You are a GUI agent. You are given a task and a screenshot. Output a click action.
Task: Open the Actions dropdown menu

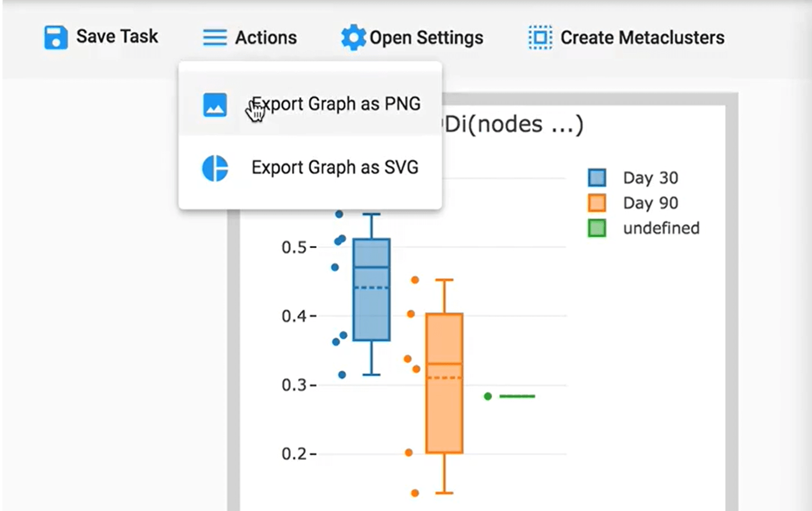tap(266, 37)
